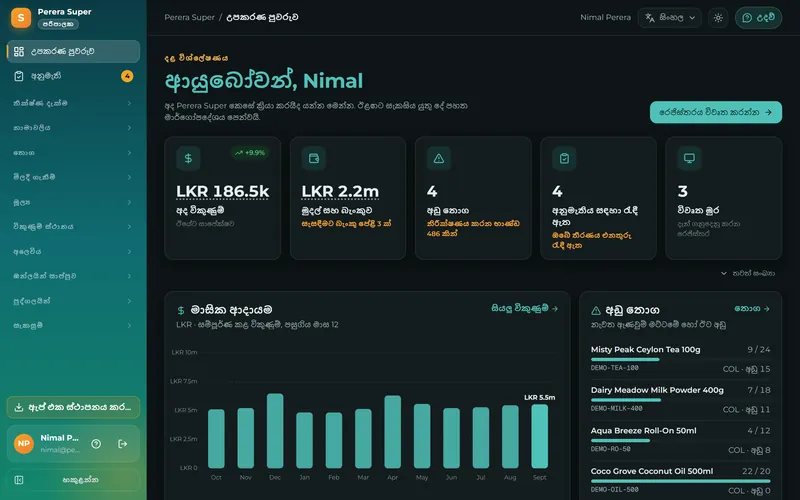The image size is (800, 500).
Task: Click Aqua Breeze Roll-On 50ml item
Action: click(x=643, y=431)
